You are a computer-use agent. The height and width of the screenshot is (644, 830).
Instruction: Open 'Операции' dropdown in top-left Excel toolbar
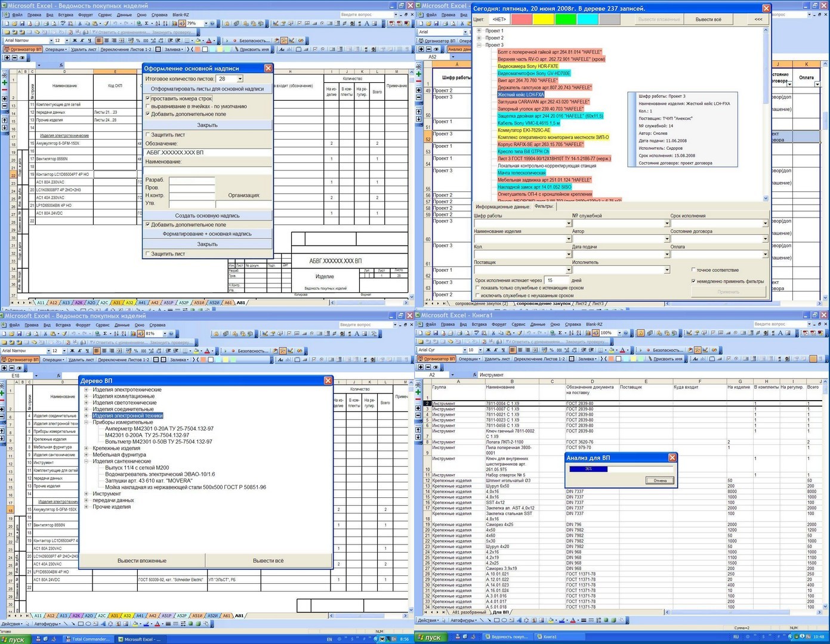pyautogui.click(x=55, y=49)
